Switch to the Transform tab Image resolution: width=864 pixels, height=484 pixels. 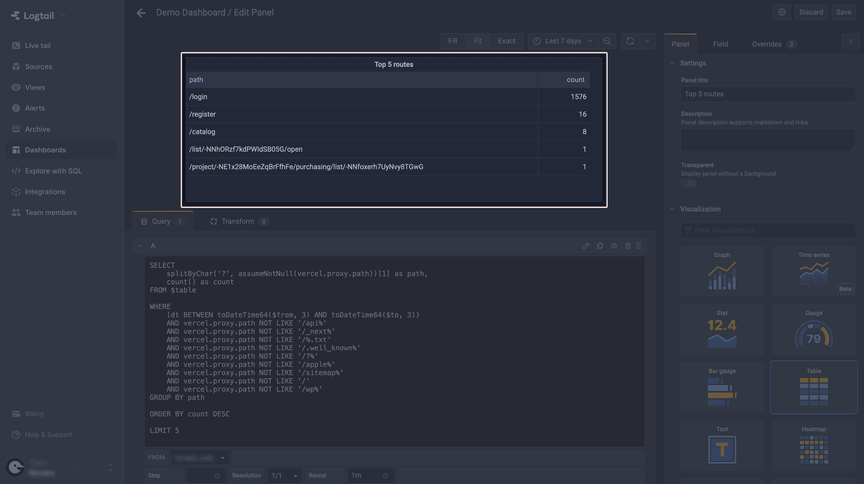pos(239,222)
